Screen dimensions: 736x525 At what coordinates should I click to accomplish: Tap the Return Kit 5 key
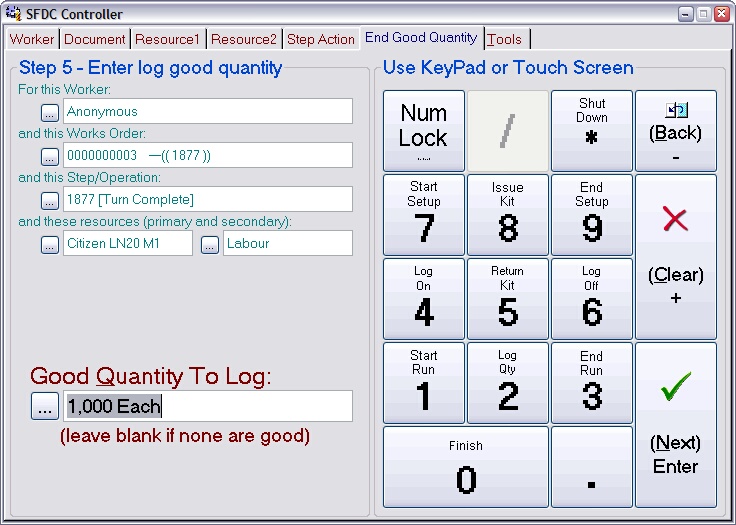click(508, 299)
